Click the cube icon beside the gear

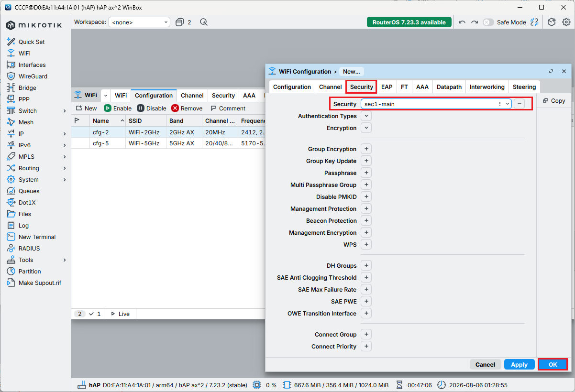click(x=552, y=22)
